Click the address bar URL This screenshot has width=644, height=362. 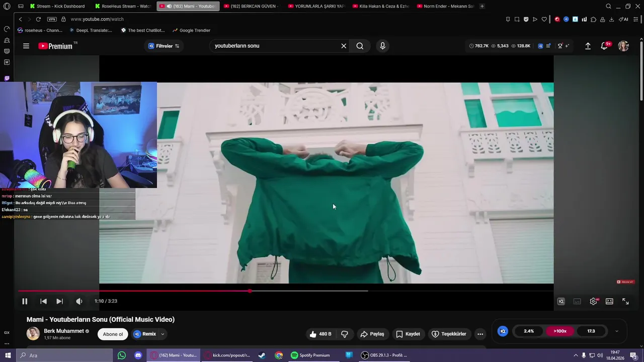pos(97,19)
